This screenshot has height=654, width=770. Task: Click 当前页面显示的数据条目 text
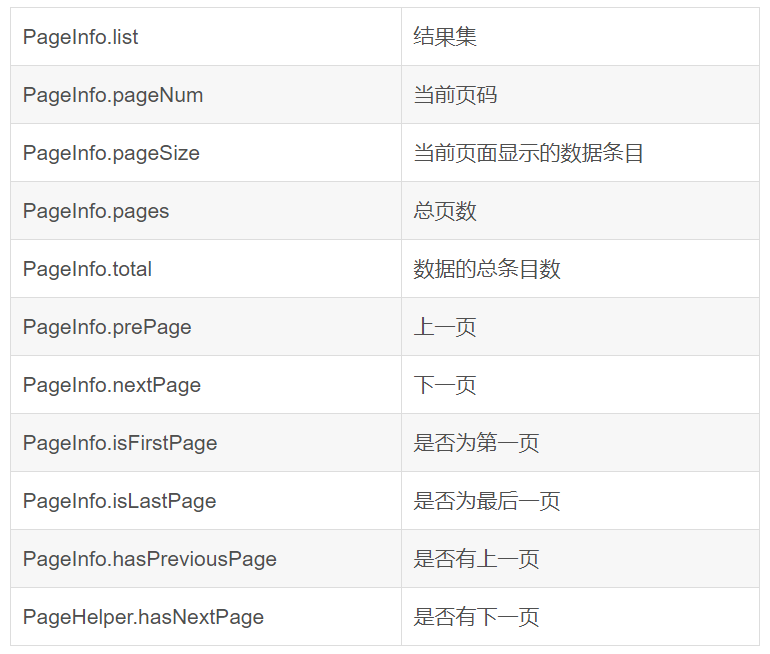pos(528,153)
